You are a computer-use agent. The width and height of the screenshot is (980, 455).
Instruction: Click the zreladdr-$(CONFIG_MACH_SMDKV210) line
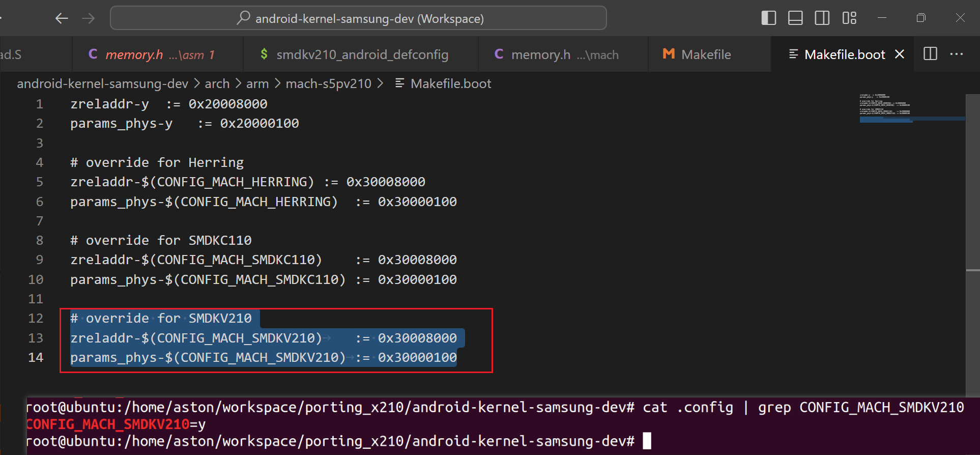(x=264, y=338)
